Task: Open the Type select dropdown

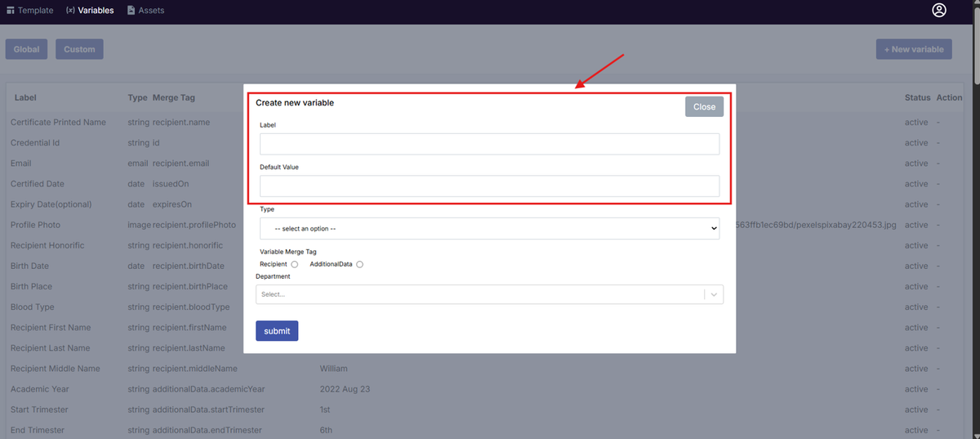Action: [x=489, y=228]
